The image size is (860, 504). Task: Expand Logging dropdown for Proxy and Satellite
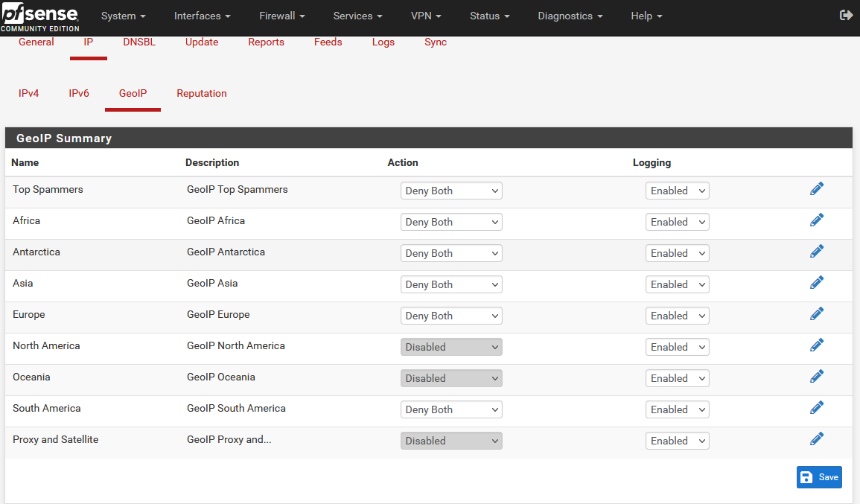click(x=677, y=441)
